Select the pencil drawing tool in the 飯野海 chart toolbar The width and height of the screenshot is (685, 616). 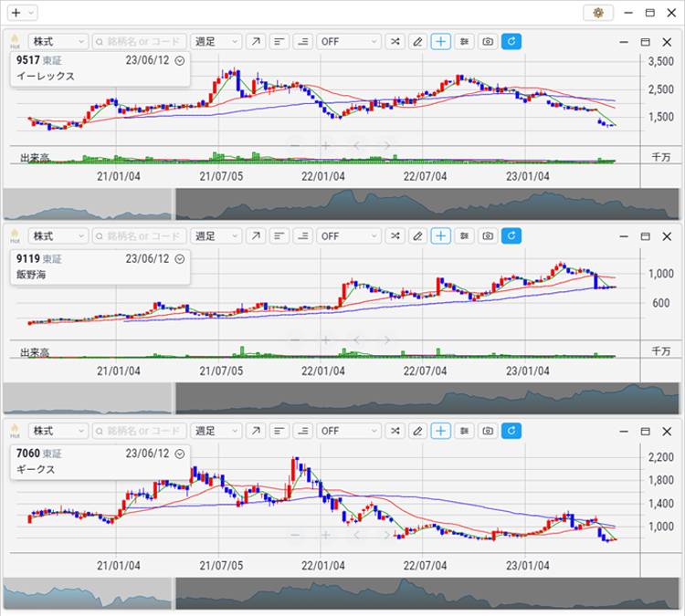417,236
